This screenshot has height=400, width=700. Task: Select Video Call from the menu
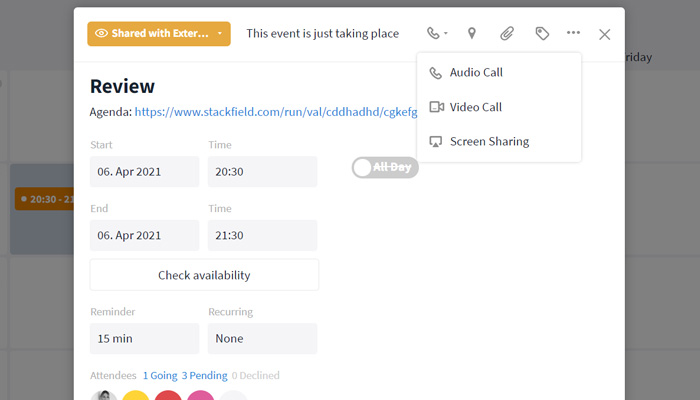[499, 107]
